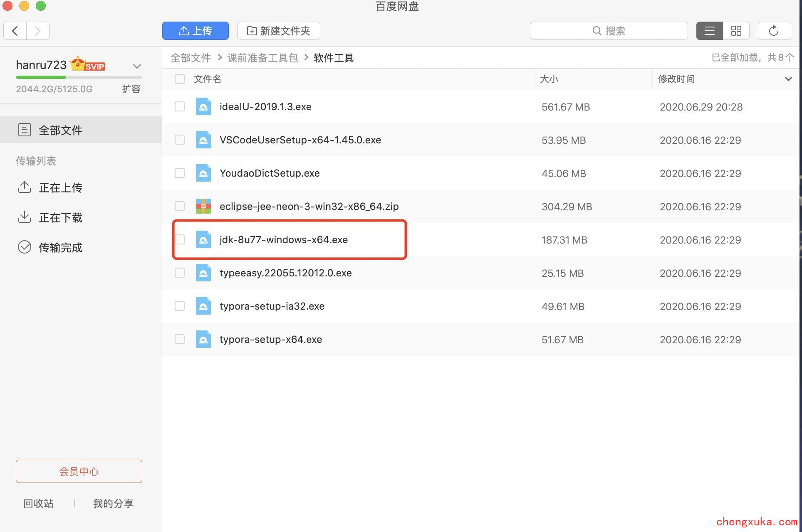Image resolution: width=802 pixels, height=532 pixels.
Task: Check the box for typora-setup-x64.exe
Action: (x=180, y=339)
